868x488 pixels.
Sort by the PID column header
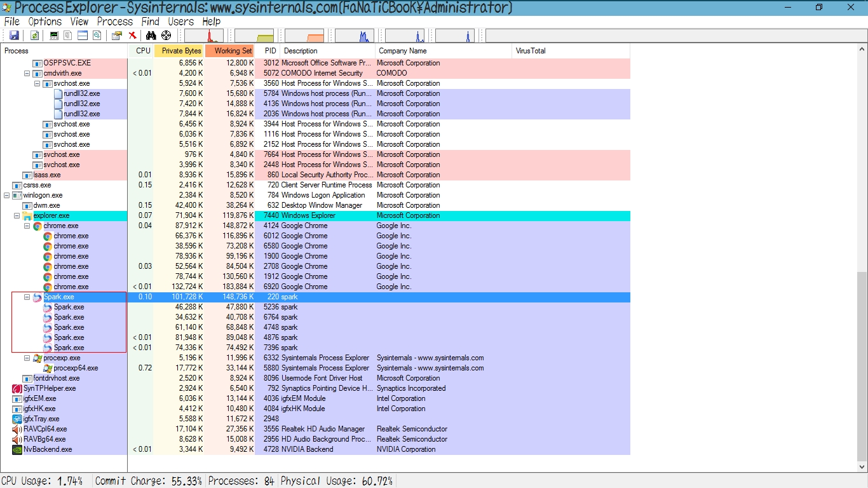tap(268, 51)
